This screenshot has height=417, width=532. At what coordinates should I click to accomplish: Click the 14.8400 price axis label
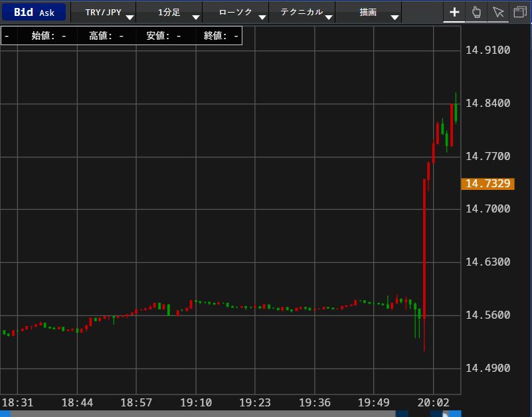point(488,103)
